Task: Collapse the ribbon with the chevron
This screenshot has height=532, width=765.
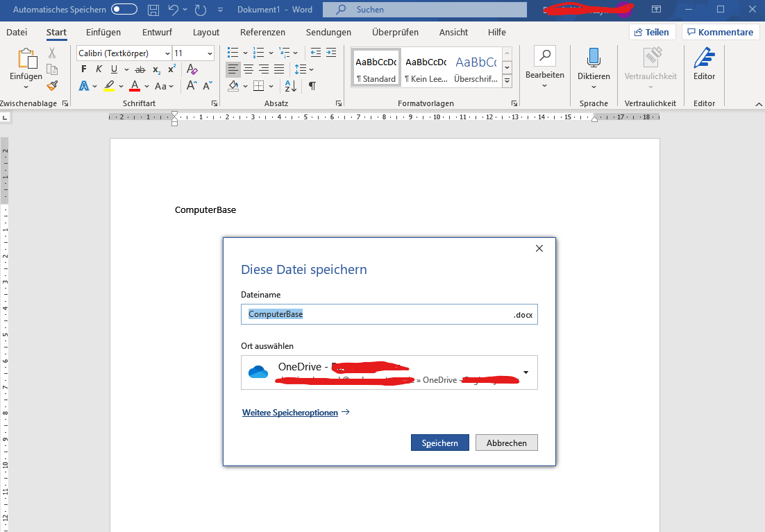Action: [x=759, y=104]
